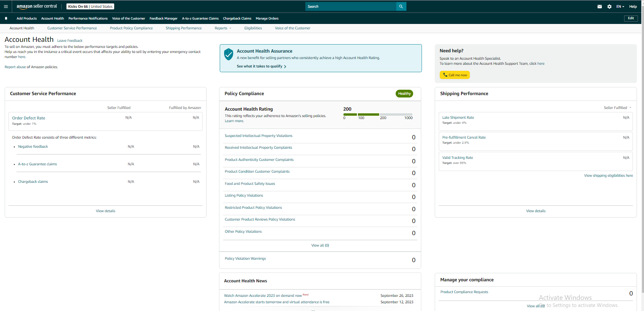Switch to the Account Health tab
Viewport: 644px width, 311px height.
click(x=22, y=28)
